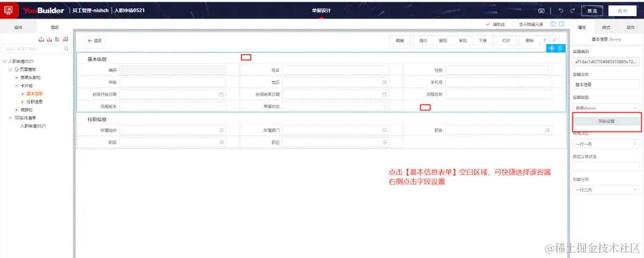The width and height of the screenshot is (644, 258).
Task: Click the export download icon above the layer tree
Action: coord(49,39)
